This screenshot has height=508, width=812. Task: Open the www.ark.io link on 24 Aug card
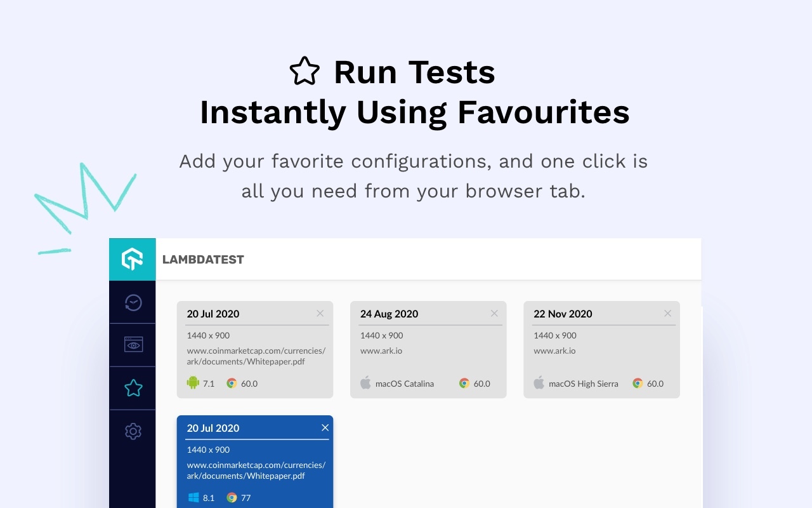pos(381,350)
